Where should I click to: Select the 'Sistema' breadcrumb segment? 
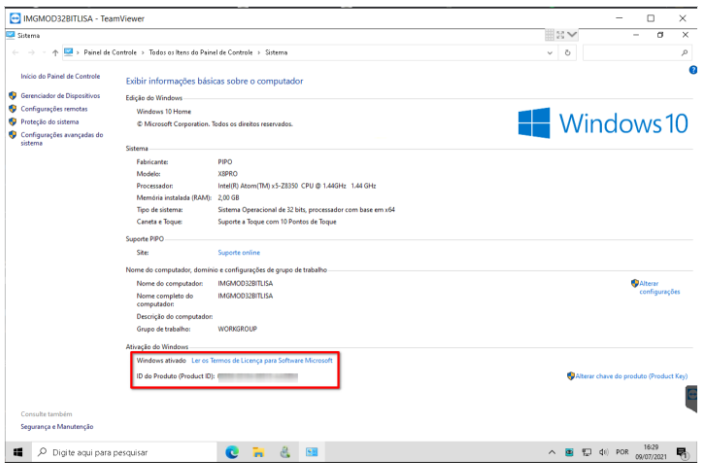pos(276,52)
